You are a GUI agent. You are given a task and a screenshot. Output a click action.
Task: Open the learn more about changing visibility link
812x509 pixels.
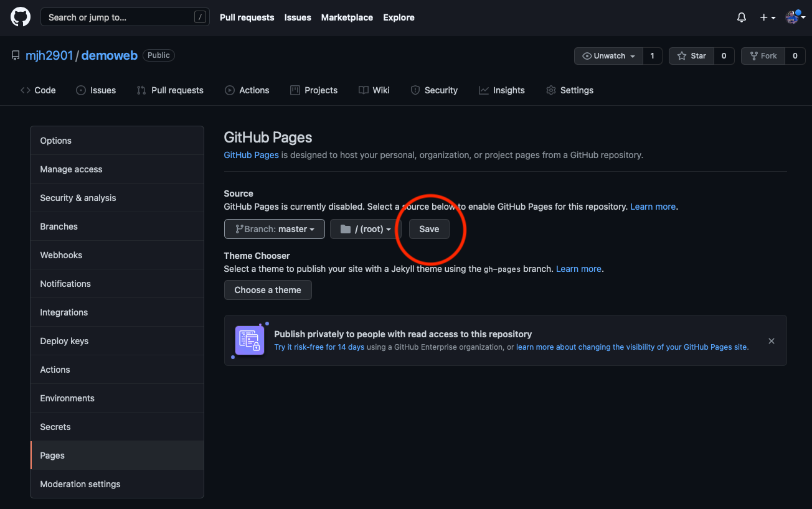632,347
